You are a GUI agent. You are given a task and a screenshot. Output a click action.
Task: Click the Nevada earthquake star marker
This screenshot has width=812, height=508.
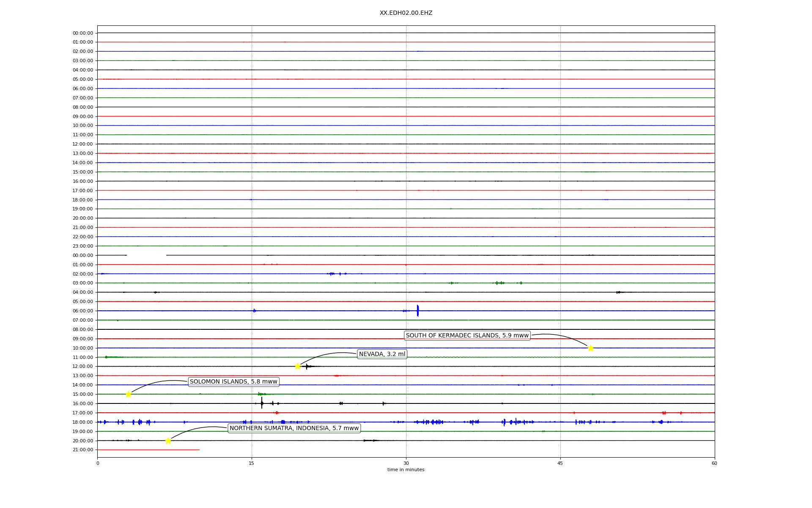click(x=297, y=366)
